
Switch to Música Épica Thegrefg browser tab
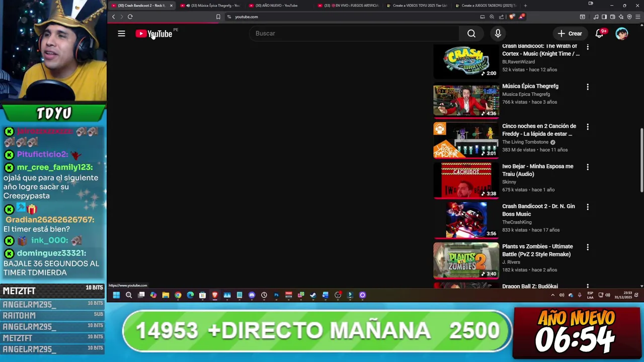click(x=211, y=6)
